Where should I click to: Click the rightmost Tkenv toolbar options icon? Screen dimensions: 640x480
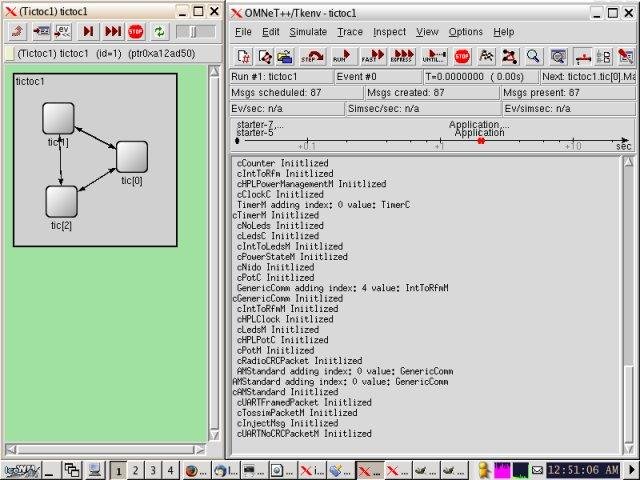(626, 56)
